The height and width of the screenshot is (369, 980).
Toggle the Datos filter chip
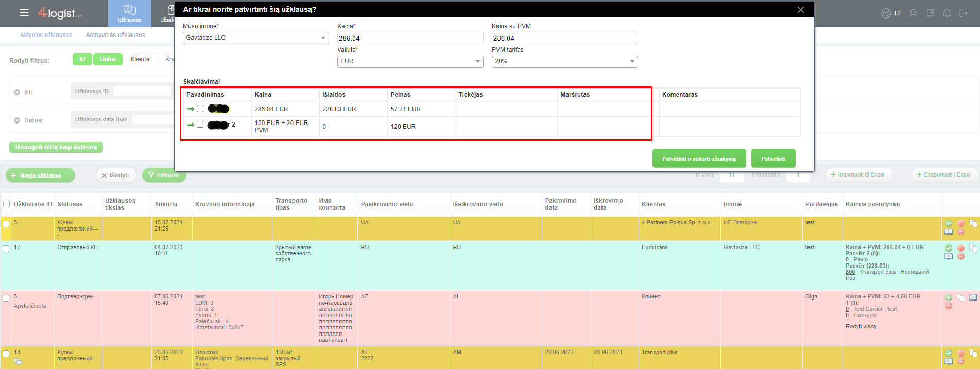(x=108, y=59)
